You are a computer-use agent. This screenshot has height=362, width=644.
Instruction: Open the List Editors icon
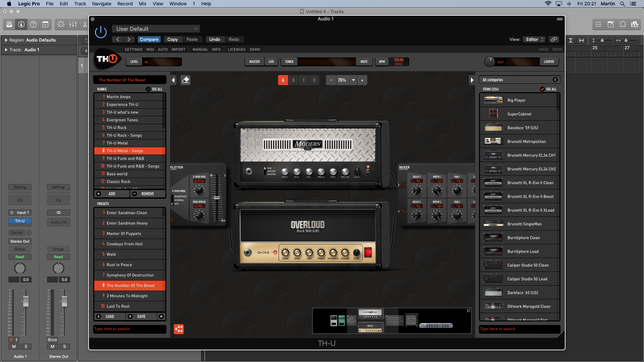point(598,24)
